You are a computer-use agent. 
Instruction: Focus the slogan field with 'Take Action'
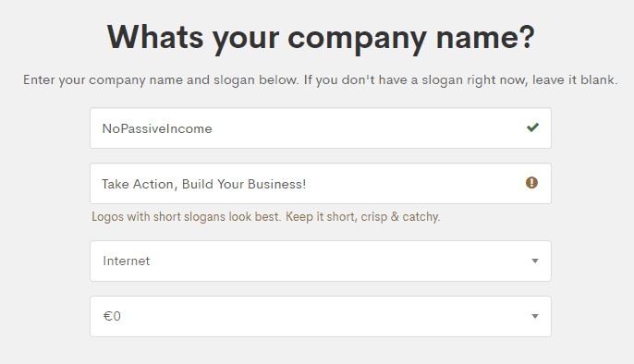[x=320, y=184]
